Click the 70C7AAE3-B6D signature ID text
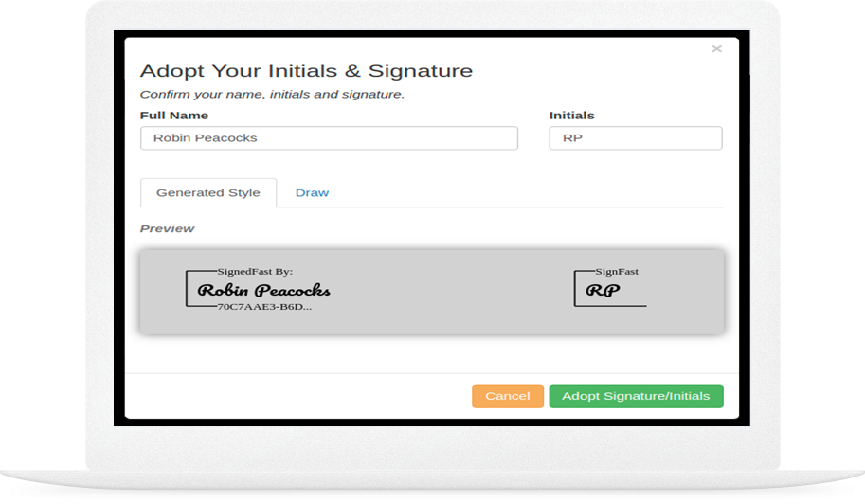 [264, 307]
